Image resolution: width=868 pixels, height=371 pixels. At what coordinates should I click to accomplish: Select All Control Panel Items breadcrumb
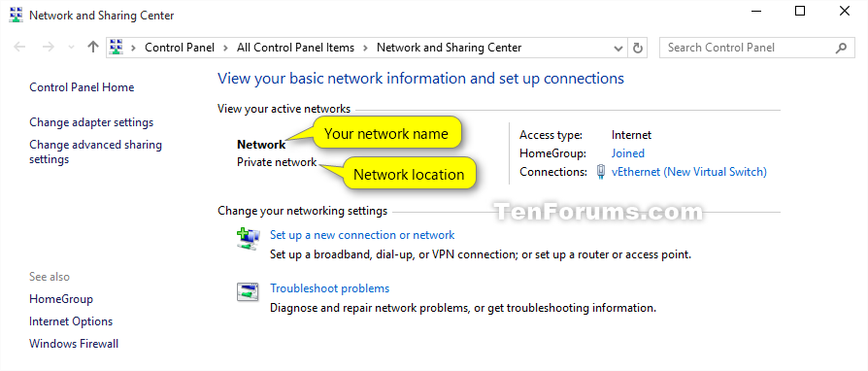pyautogui.click(x=295, y=48)
